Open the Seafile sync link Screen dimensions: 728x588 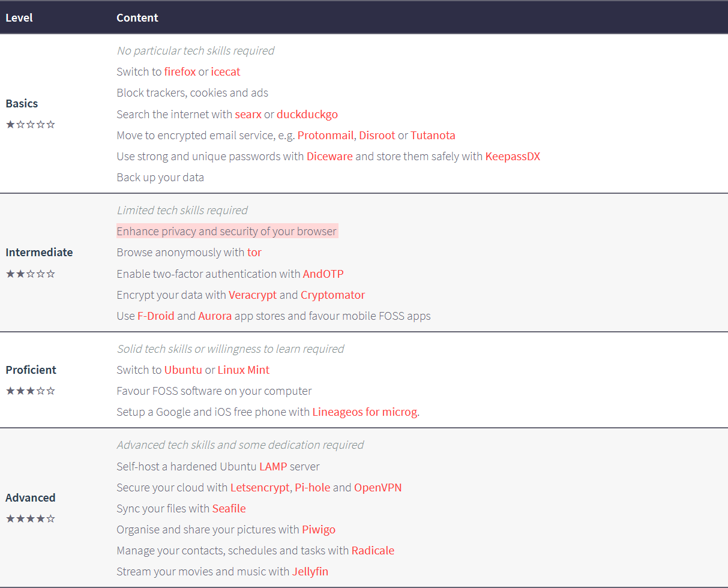[229, 508]
